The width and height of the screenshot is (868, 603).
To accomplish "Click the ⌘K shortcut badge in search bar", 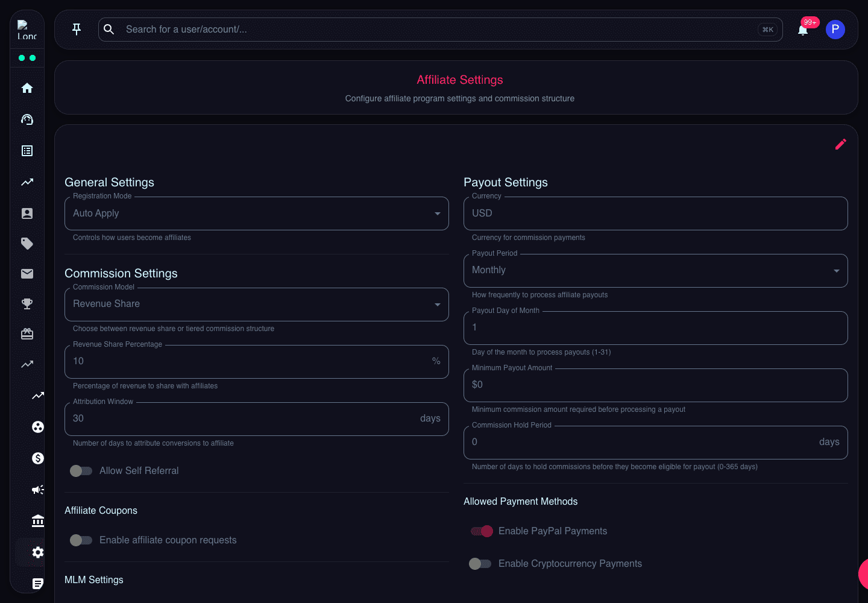I will [x=768, y=30].
